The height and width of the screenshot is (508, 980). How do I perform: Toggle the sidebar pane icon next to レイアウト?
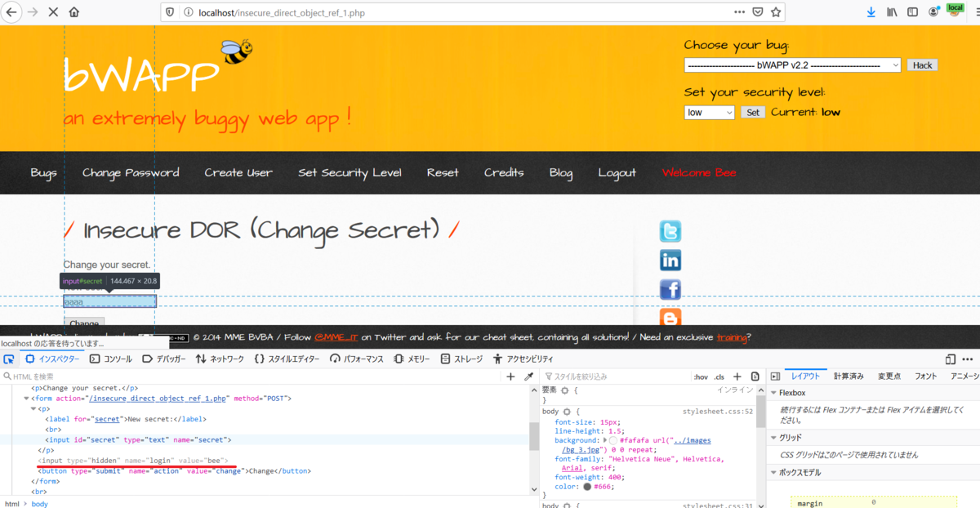tap(775, 377)
